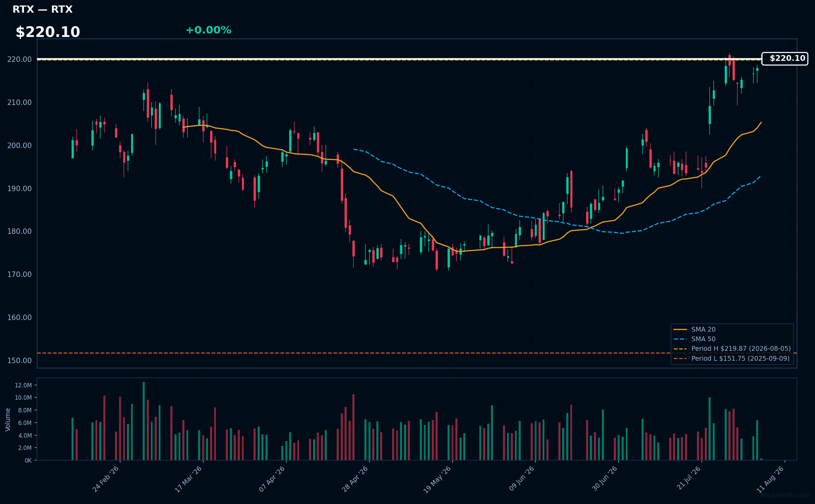Image resolution: width=815 pixels, height=504 pixels.
Task: Click the 12.0M volume axis label
Action: (23, 385)
